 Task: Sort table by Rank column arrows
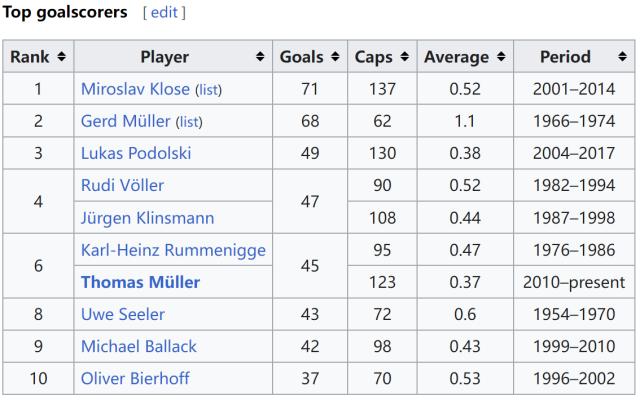pos(61,57)
